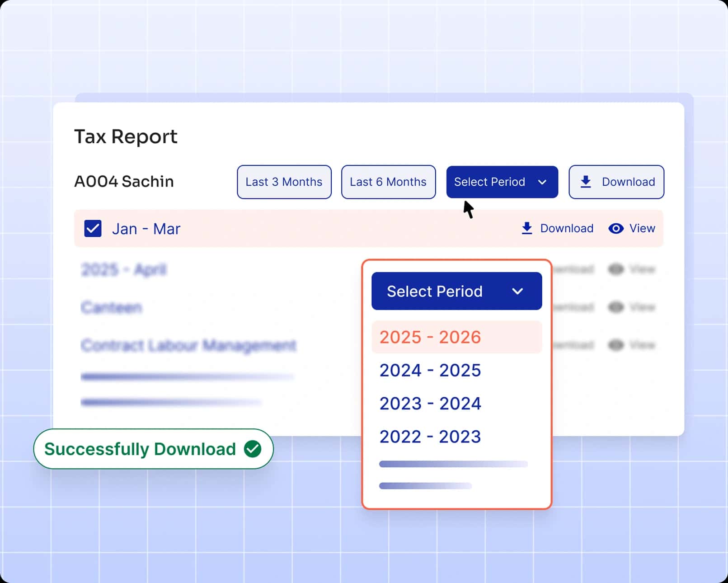The width and height of the screenshot is (728, 583).
Task: Click the cursor-marked chevron on the top Select Period
Action: (x=543, y=182)
